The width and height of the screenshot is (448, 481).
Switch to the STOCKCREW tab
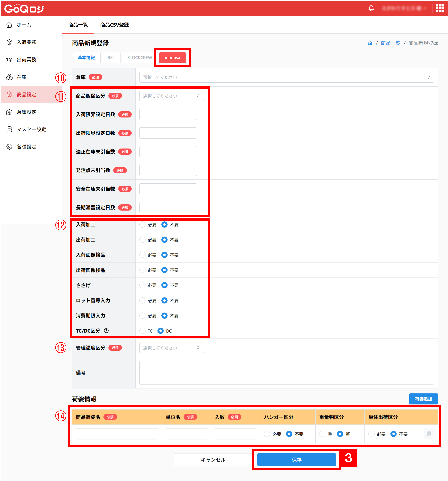tap(140, 58)
